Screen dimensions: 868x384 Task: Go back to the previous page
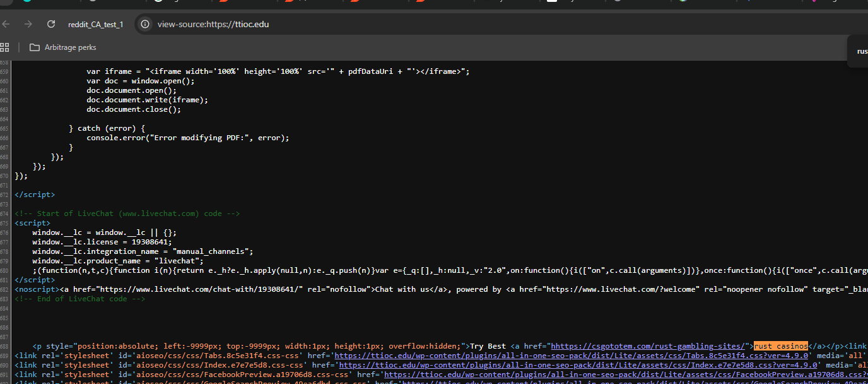pos(7,24)
